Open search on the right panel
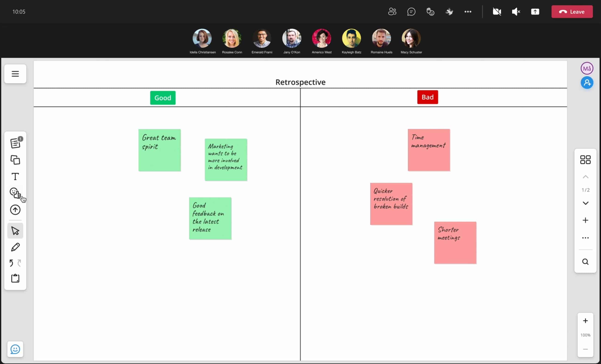Screen dimensions: 601x364 (x=585, y=261)
